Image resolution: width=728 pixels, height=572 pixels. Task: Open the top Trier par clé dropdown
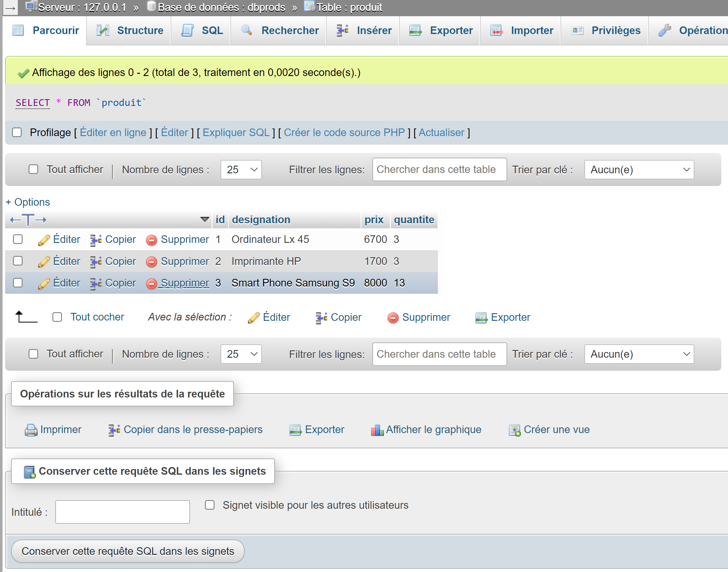tap(639, 170)
